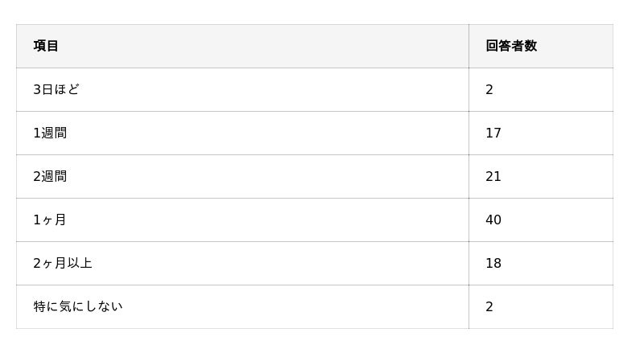
Task: Click empty space right of 項目 header text
Action: pos(266,46)
